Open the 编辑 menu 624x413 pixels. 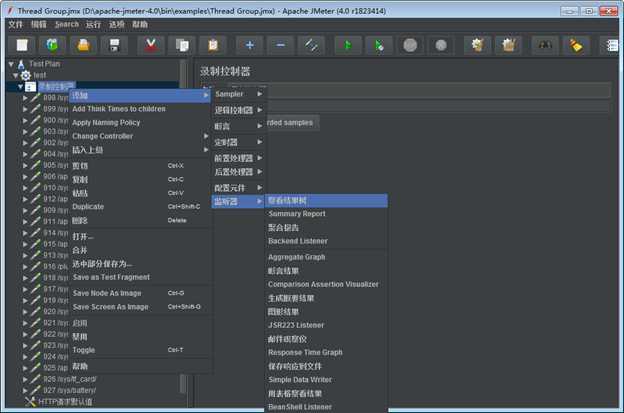click(x=39, y=24)
